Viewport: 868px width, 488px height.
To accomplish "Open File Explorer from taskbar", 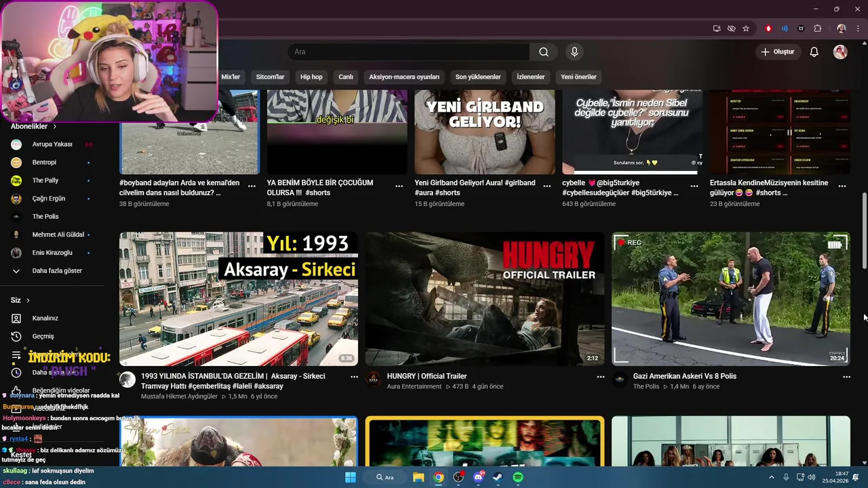I will (418, 477).
